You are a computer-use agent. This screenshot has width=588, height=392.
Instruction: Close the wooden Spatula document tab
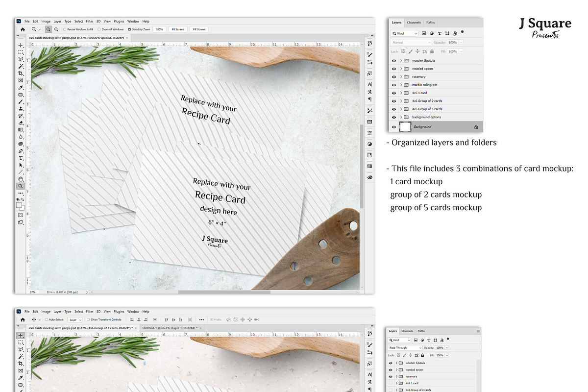point(127,38)
